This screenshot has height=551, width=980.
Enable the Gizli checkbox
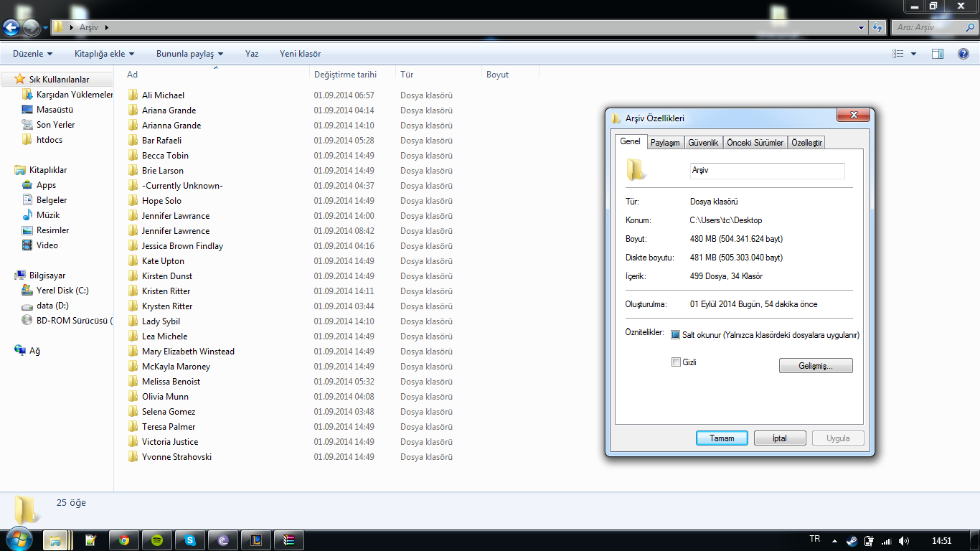pos(675,362)
